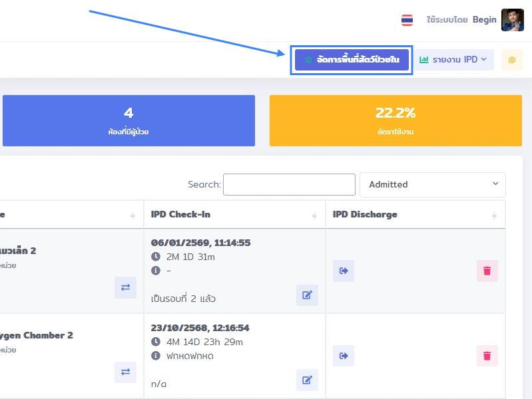Select the date 06/01/2569, 11:14:55
This screenshot has width=532, height=399.
[x=201, y=243]
